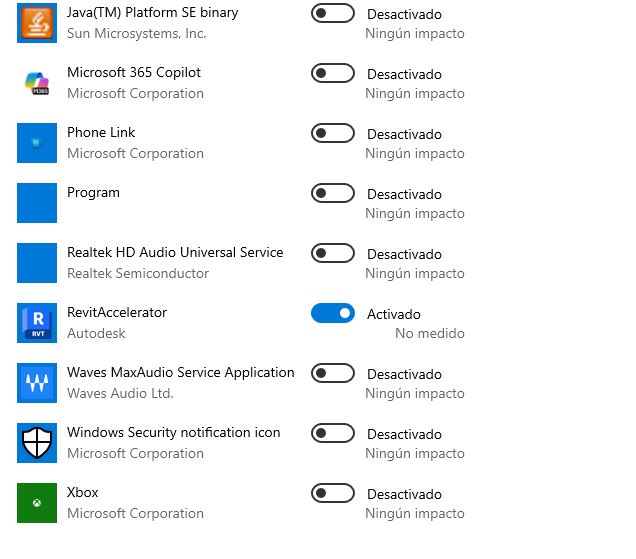
Task: Click the "No medido" impact text
Action: tap(429, 334)
